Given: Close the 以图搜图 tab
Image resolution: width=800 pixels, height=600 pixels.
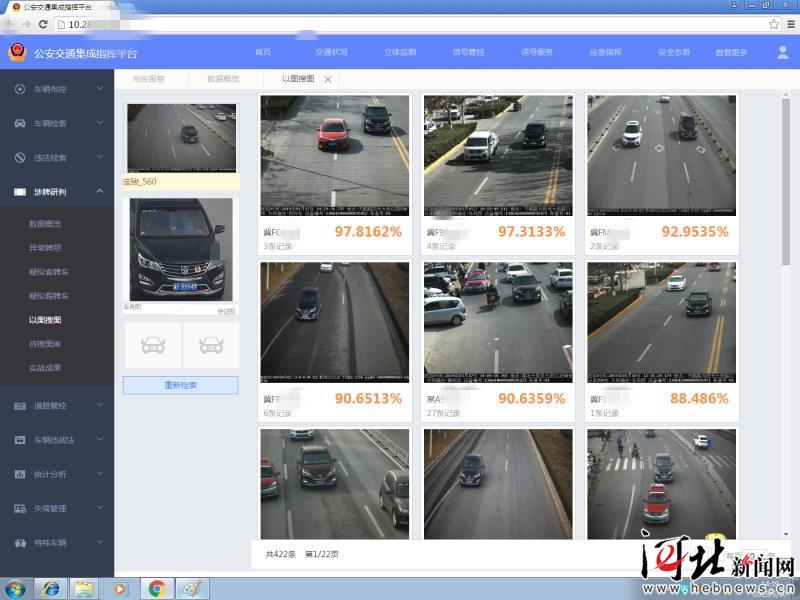Looking at the screenshot, I should tap(328, 78).
